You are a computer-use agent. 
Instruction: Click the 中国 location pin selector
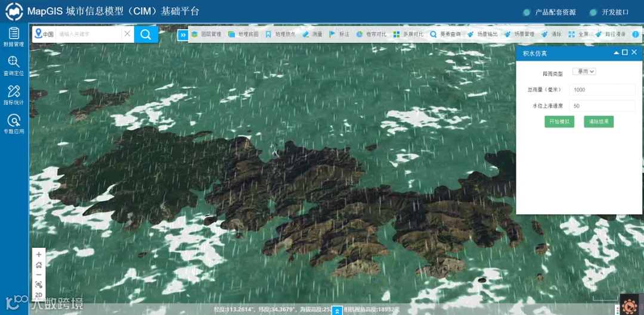pyautogui.click(x=44, y=34)
